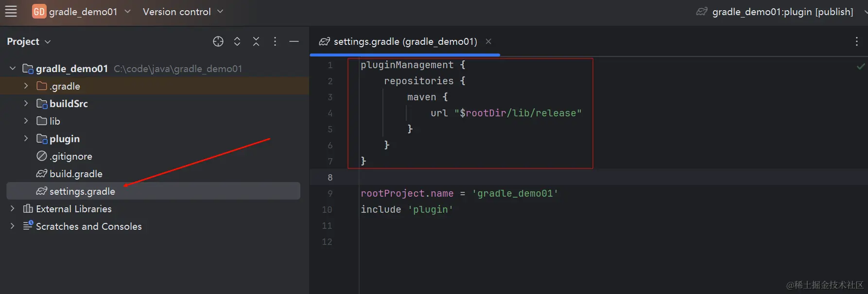The image size is (868, 294).
Task: Select Scratches and Consoles item
Action: [x=89, y=226]
